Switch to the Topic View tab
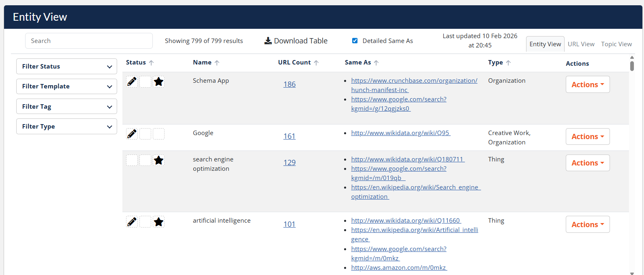This screenshot has height=275, width=644. [616, 44]
